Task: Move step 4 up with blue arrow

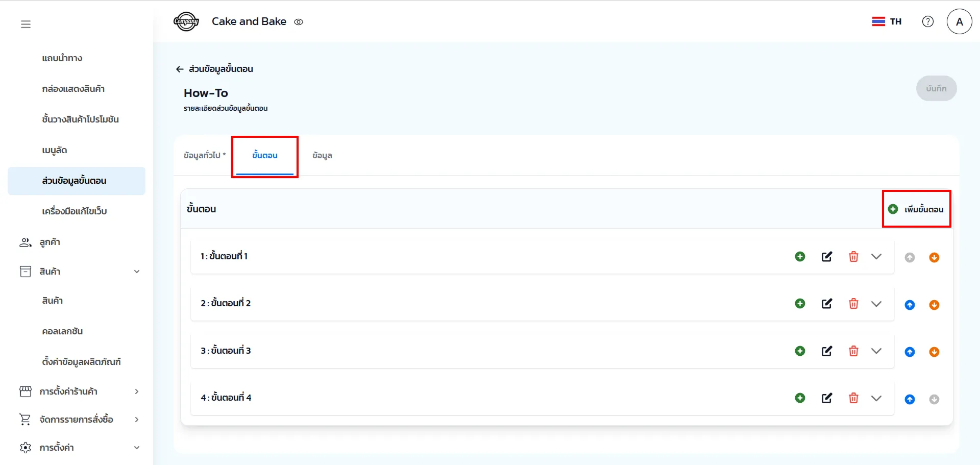Action: [x=910, y=399]
